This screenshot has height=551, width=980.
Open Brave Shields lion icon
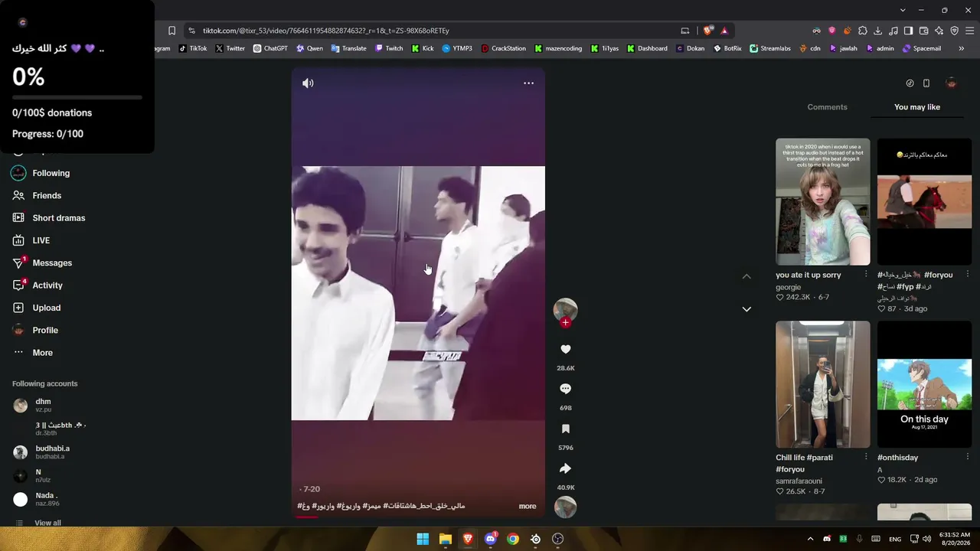[708, 31]
